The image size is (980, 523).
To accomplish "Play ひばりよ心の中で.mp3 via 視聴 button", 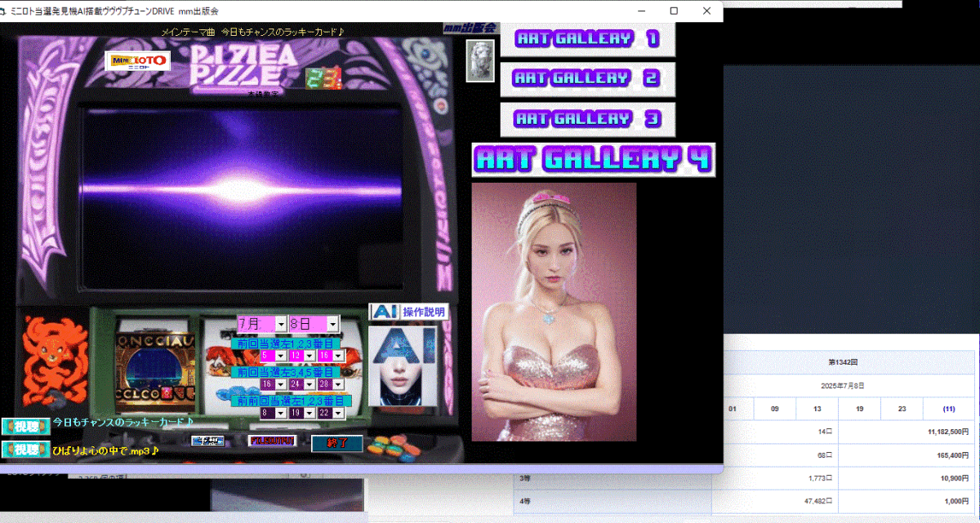I will click(25, 450).
